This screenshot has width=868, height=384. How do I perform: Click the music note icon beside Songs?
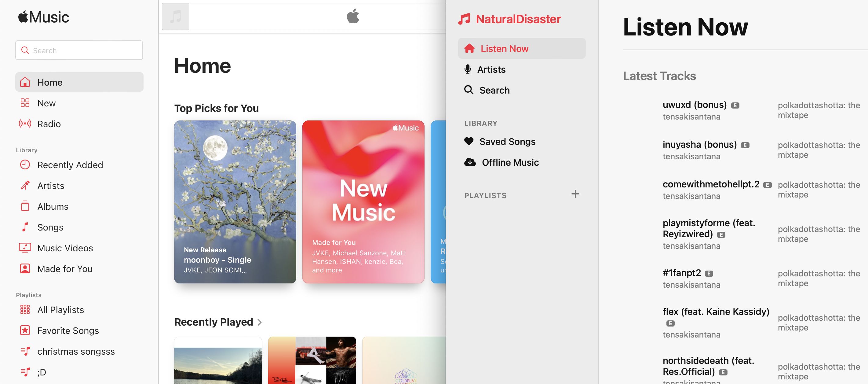point(25,227)
